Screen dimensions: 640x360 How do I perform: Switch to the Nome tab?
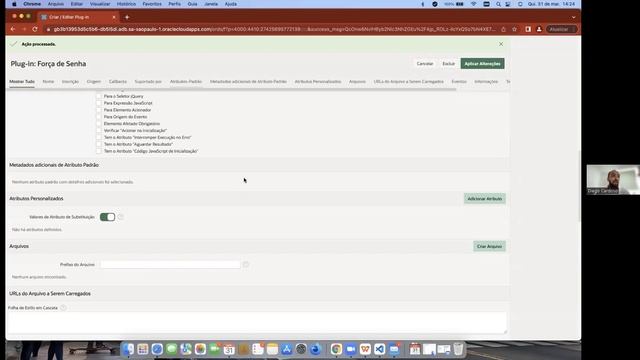point(48,82)
